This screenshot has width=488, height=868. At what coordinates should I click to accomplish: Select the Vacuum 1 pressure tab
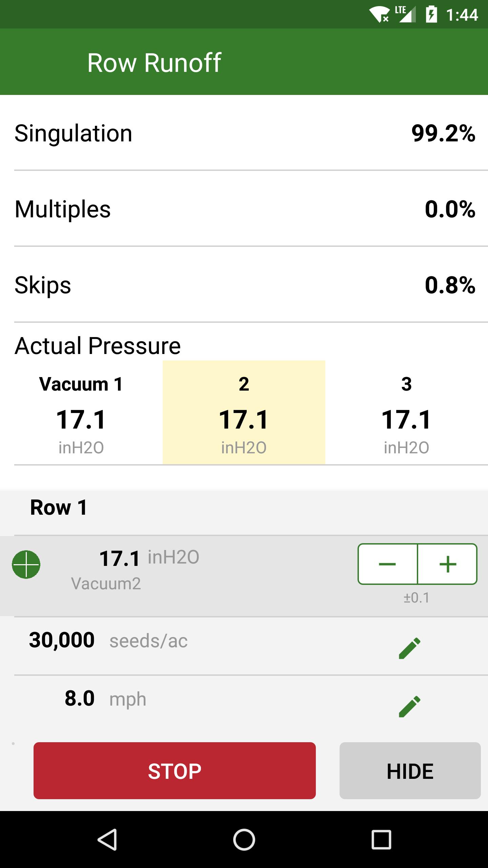pos(81,413)
